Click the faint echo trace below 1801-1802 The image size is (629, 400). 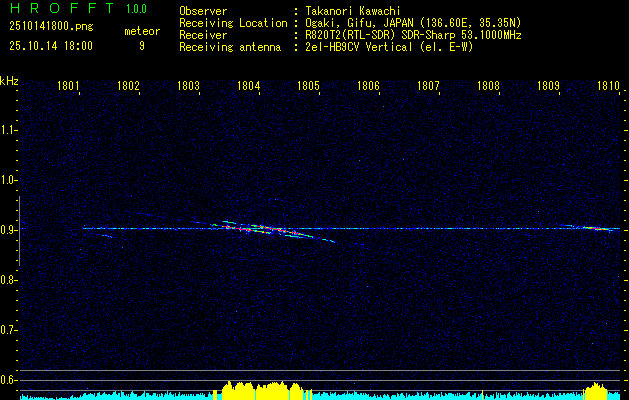(104, 236)
